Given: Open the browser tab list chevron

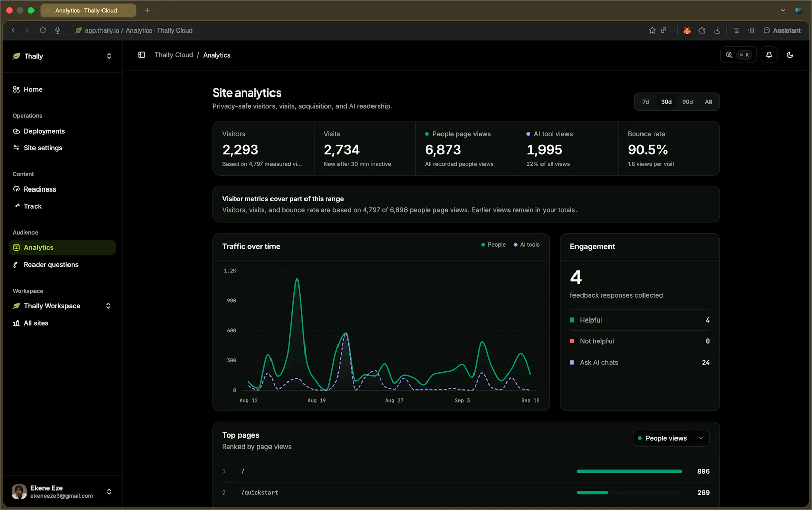Looking at the screenshot, I should click(x=783, y=10).
